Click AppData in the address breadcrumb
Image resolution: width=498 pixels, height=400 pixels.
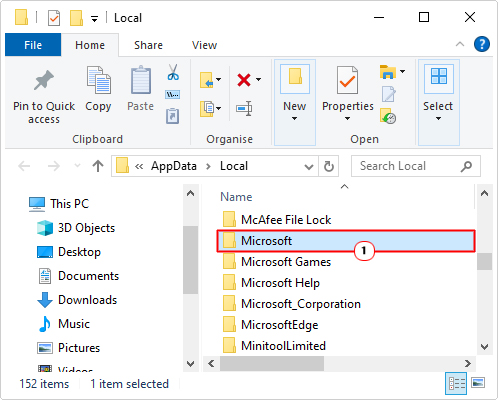174,166
